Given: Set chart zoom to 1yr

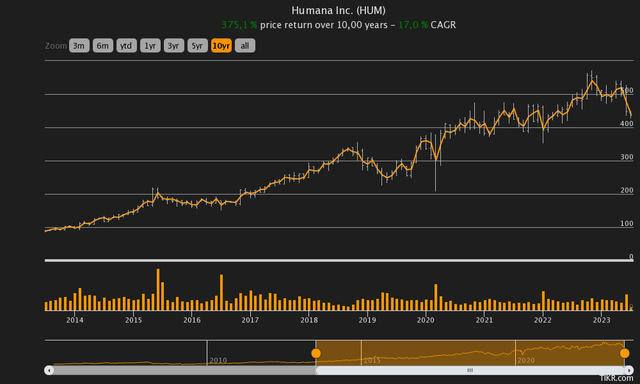Looking at the screenshot, I should coord(150,46).
